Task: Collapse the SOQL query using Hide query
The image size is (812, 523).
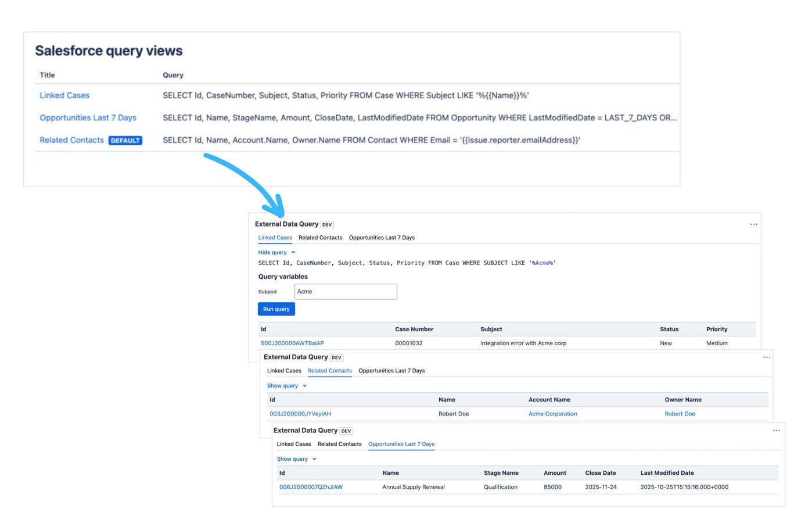Action: [x=274, y=252]
